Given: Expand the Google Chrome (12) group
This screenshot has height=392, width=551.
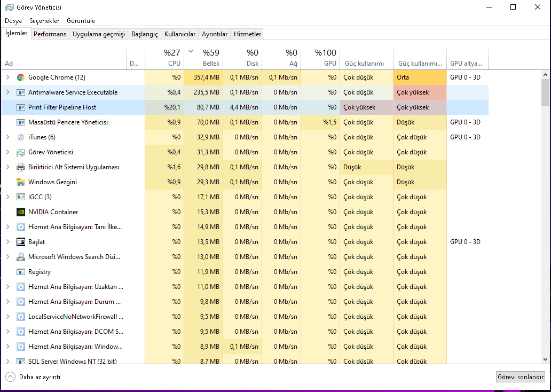Looking at the screenshot, I should tap(7, 77).
